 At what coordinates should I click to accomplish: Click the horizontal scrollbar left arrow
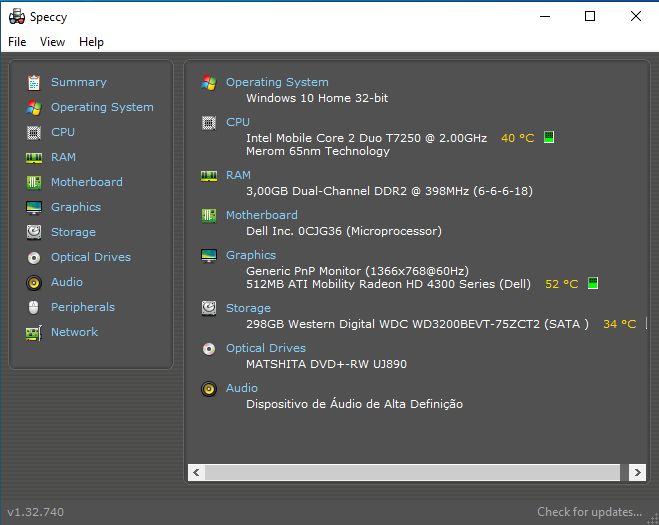[x=196, y=472]
